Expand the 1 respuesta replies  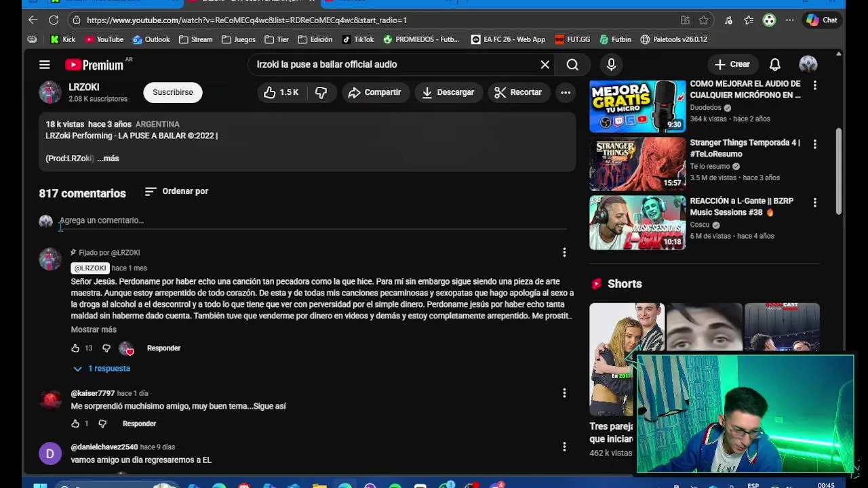click(x=102, y=368)
